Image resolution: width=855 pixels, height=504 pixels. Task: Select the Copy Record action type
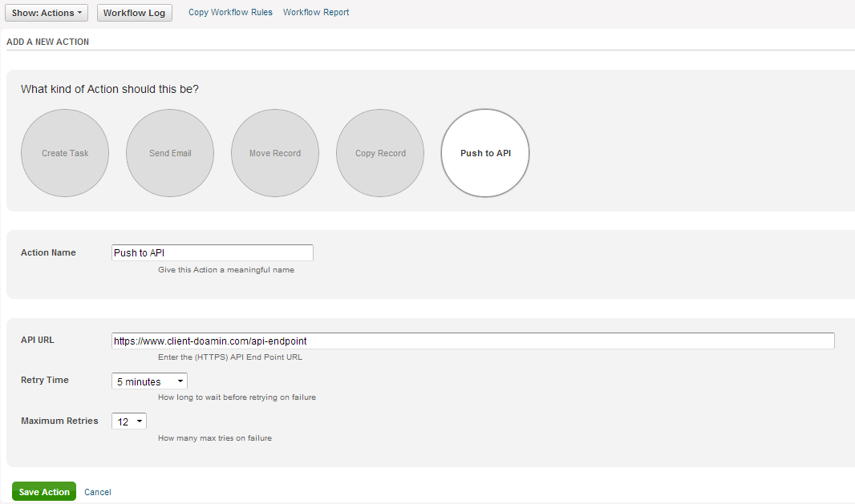pos(380,153)
